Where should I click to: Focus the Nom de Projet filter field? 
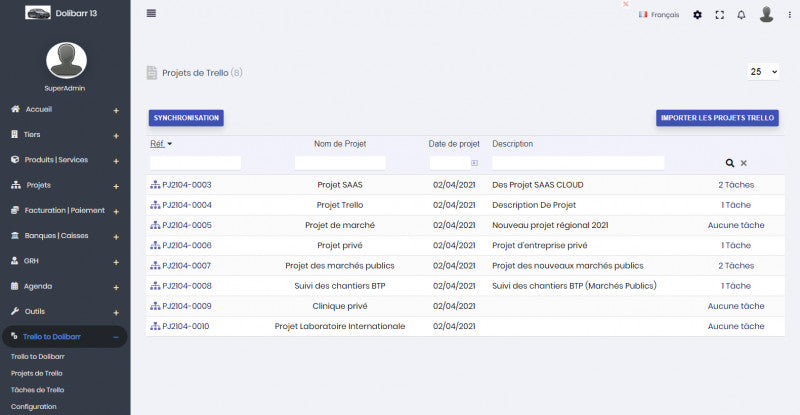tap(340, 163)
